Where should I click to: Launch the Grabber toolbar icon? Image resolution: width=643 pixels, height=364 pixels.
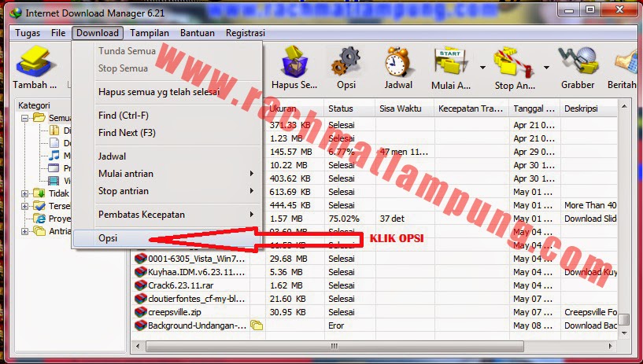click(x=578, y=62)
